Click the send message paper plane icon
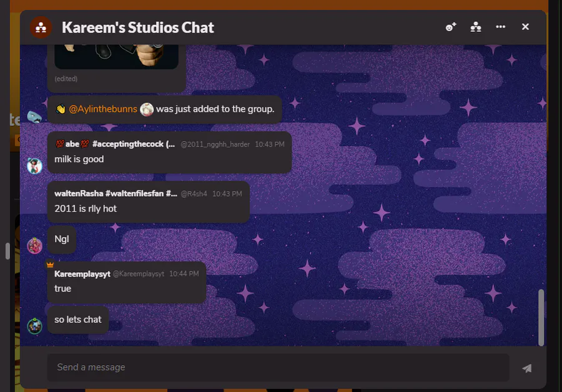 [x=526, y=368]
